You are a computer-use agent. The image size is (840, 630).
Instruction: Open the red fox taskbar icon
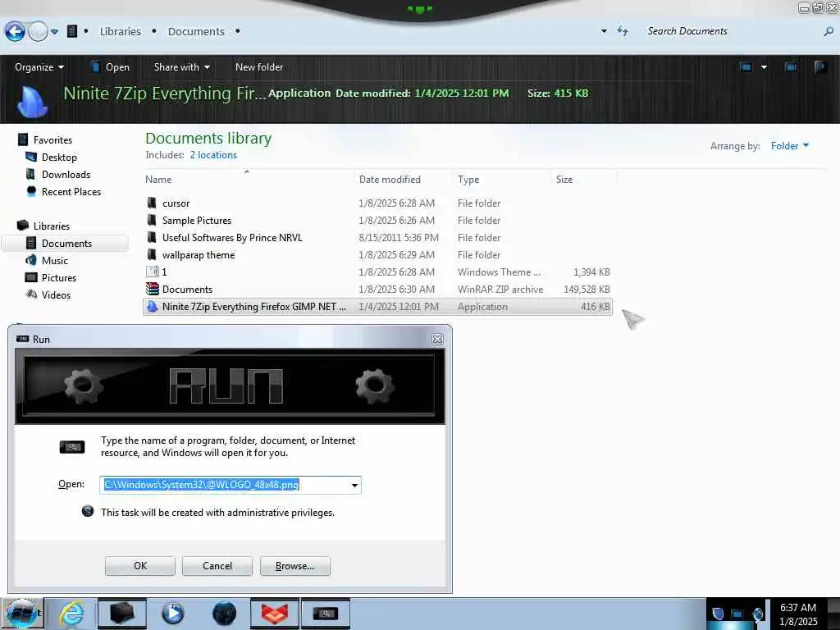coord(274,614)
